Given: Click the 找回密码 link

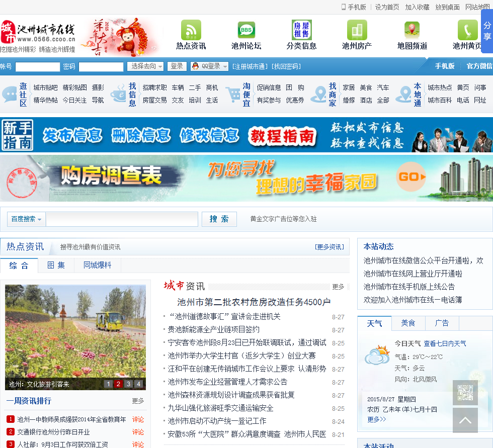Looking at the screenshot, I should pos(286,66).
